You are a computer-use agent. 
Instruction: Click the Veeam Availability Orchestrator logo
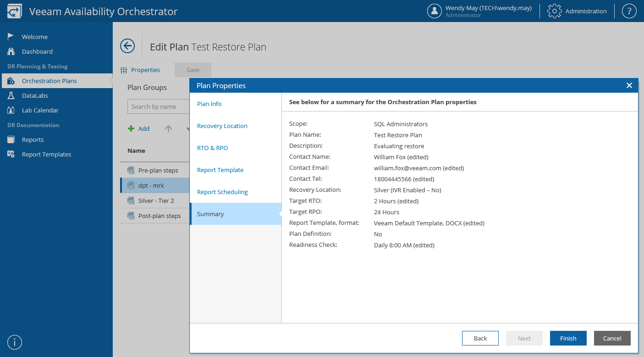(15, 11)
